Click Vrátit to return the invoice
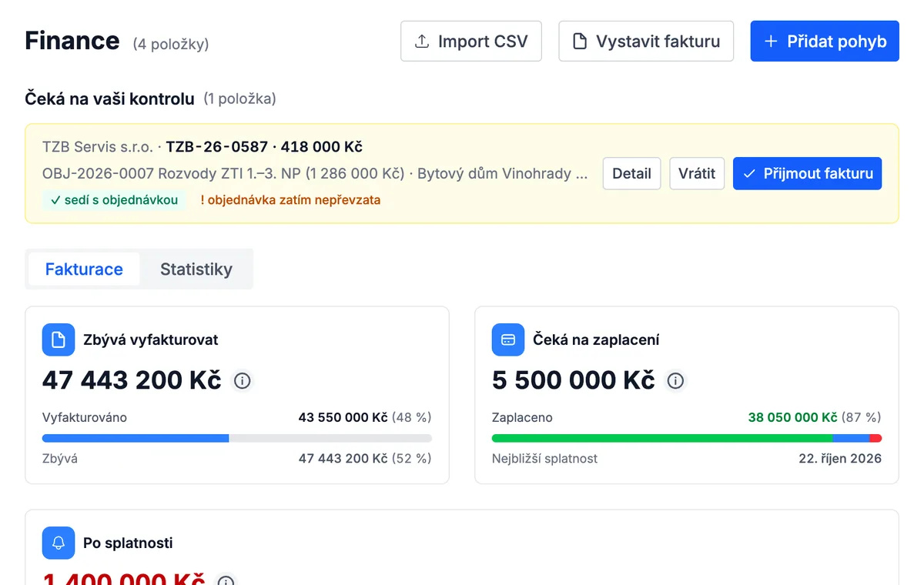The image size is (924, 585). coord(697,173)
